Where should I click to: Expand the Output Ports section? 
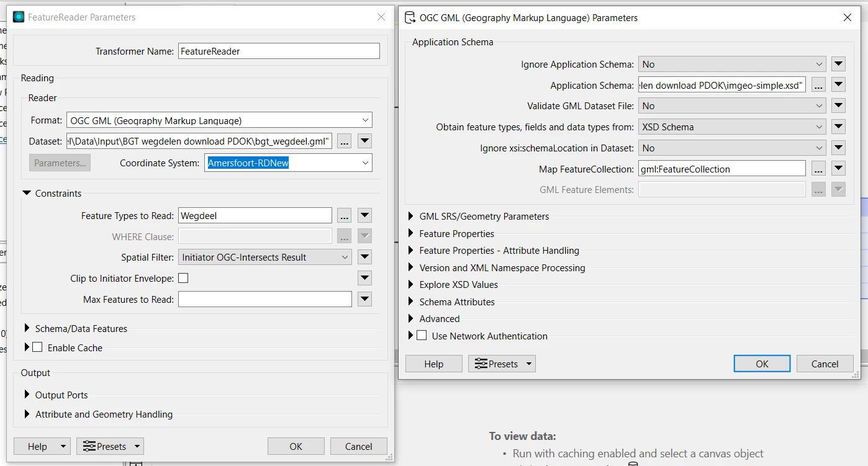(27, 395)
